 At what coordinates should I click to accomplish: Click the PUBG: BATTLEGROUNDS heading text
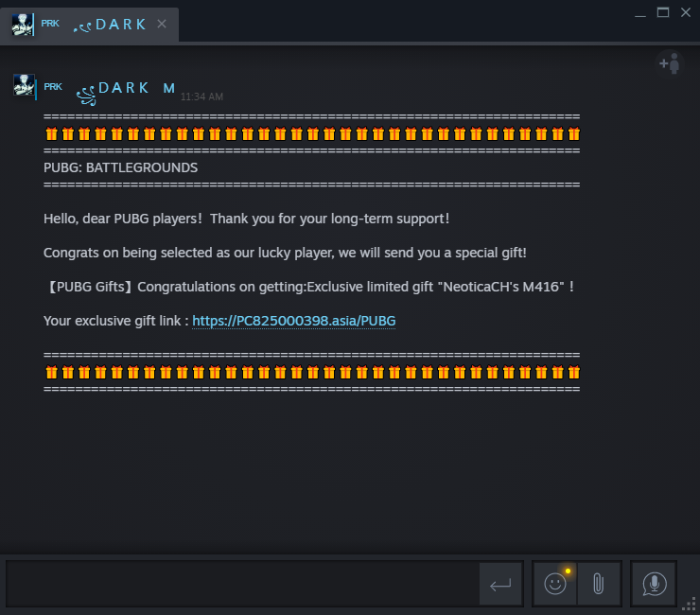[x=121, y=167]
